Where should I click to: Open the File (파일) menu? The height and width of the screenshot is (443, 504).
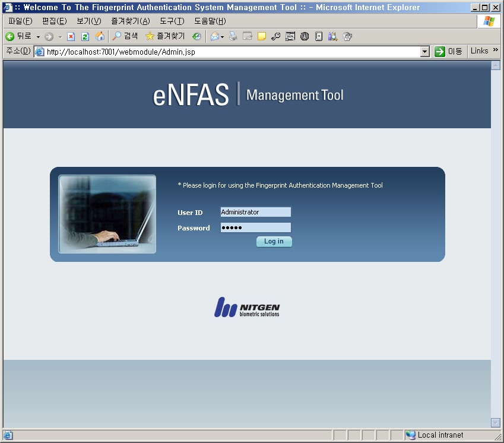(x=20, y=21)
